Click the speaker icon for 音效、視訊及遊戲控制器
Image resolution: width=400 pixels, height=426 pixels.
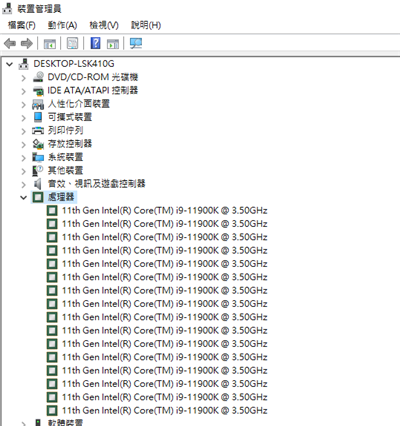coord(38,184)
